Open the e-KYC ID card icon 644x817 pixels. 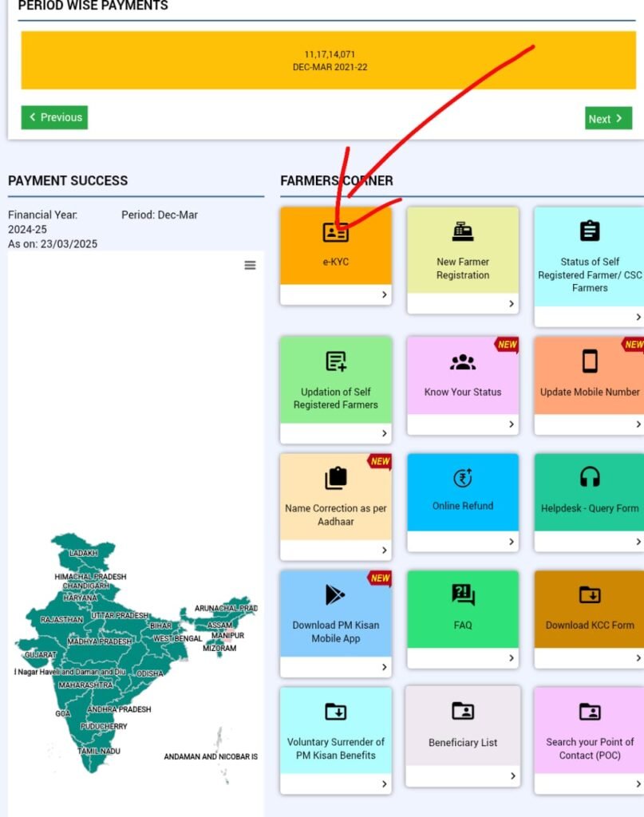click(335, 232)
